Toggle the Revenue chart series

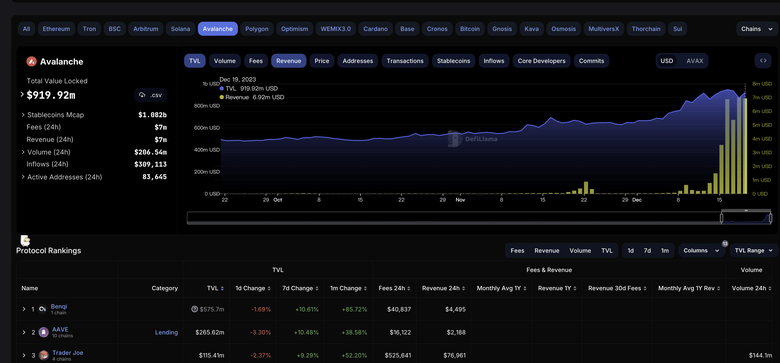tap(289, 61)
